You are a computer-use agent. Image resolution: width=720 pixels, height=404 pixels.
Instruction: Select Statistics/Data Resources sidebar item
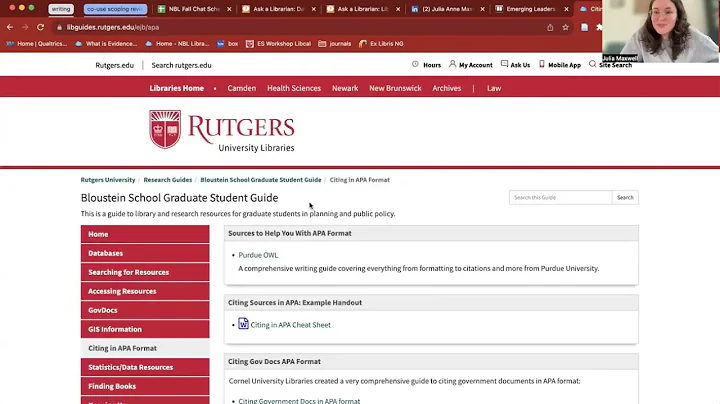click(145, 367)
